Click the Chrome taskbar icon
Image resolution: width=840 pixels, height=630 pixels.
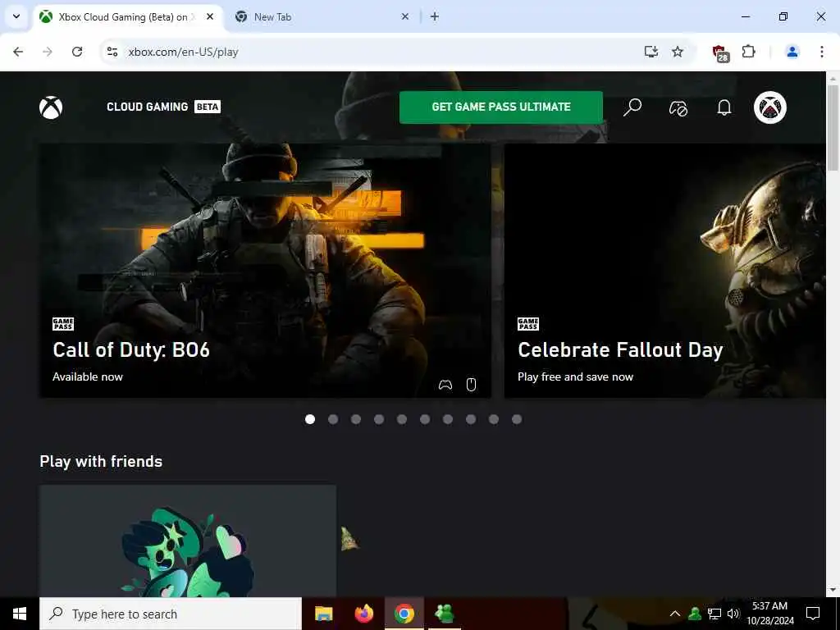pos(404,614)
